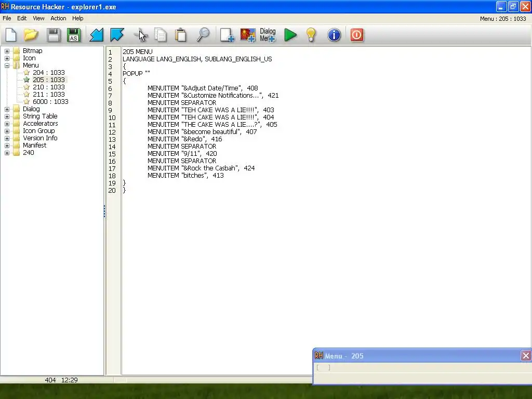The image size is (532, 399).
Task: Click the Find magnifying glass icon
Action: tap(203, 35)
